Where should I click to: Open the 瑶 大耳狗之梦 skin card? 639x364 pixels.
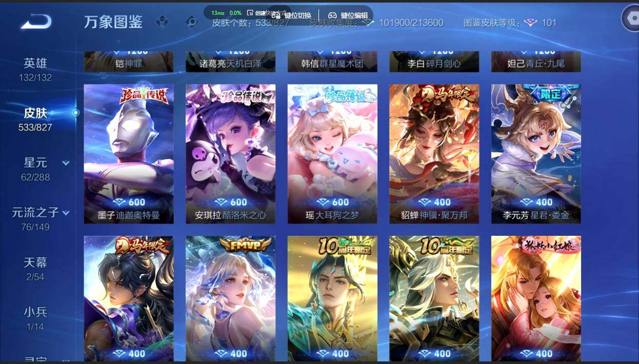pyautogui.click(x=332, y=154)
